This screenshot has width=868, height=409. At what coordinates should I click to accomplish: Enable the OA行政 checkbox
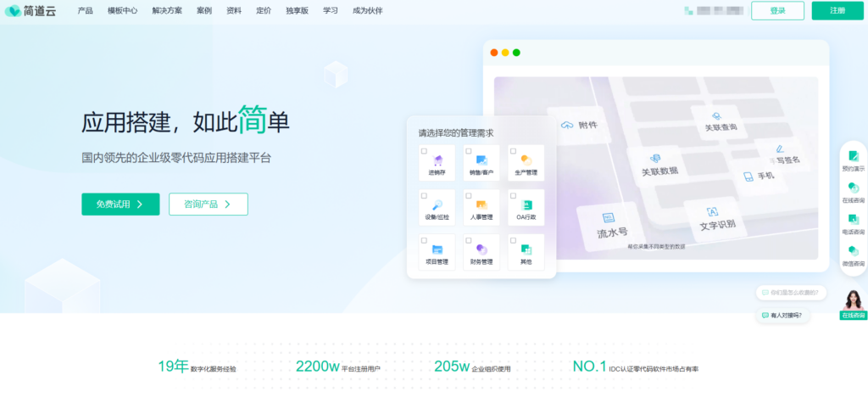(x=513, y=196)
